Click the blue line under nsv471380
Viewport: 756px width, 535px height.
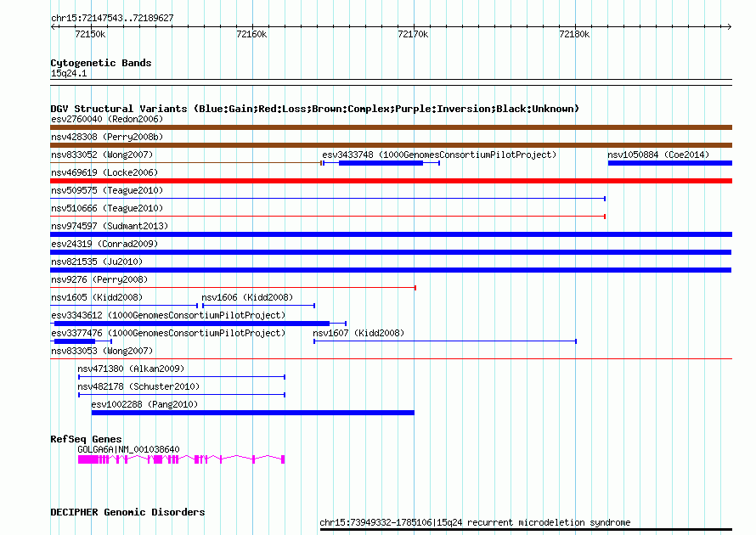tap(182, 377)
